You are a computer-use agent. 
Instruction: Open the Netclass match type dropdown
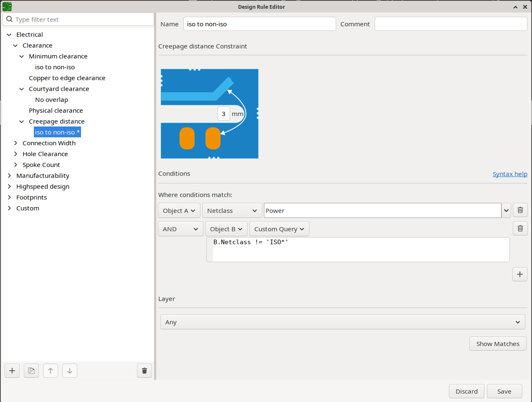click(x=232, y=210)
